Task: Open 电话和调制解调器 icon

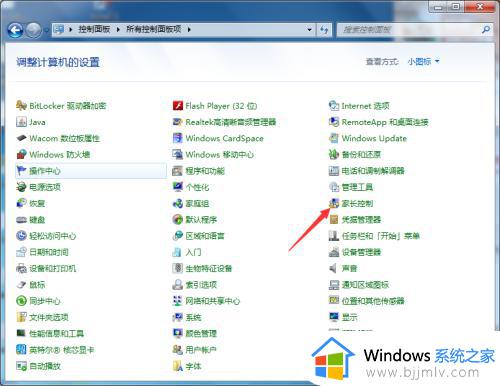Action: (x=334, y=171)
